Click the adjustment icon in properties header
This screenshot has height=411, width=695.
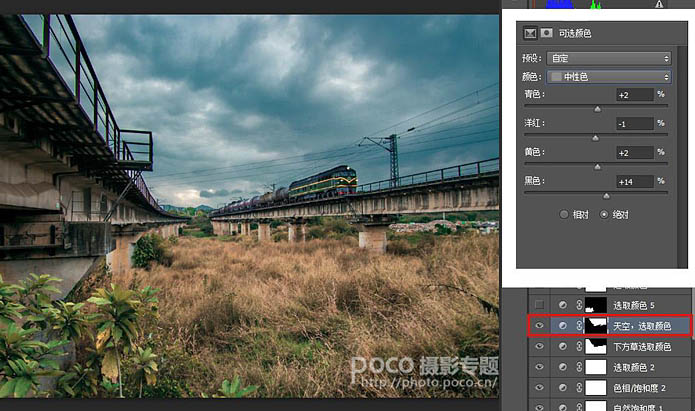[530, 33]
